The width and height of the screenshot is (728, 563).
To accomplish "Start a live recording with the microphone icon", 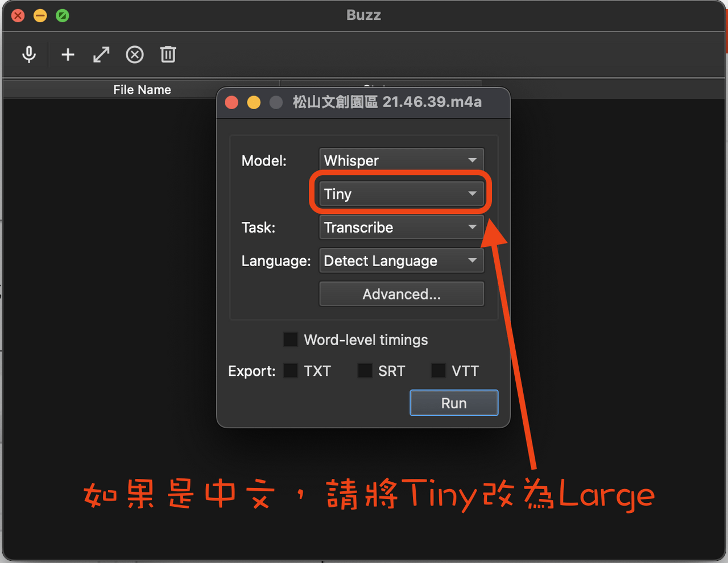I will [x=29, y=55].
